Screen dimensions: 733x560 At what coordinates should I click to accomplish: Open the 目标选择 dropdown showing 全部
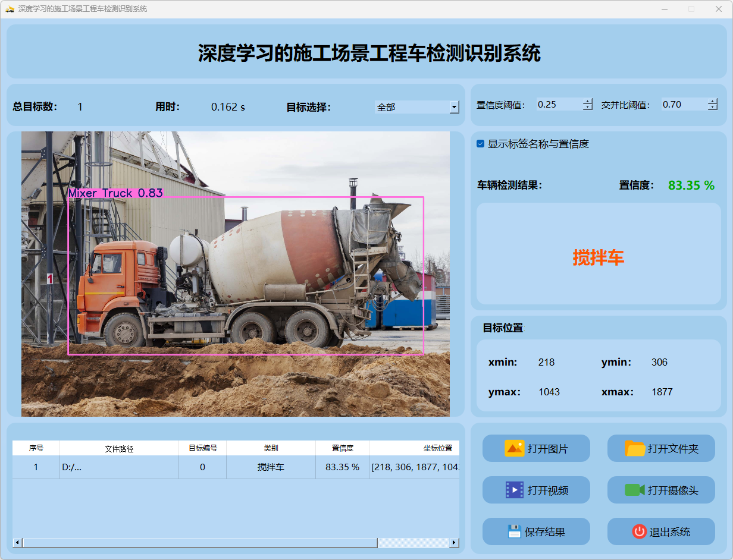click(455, 107)
